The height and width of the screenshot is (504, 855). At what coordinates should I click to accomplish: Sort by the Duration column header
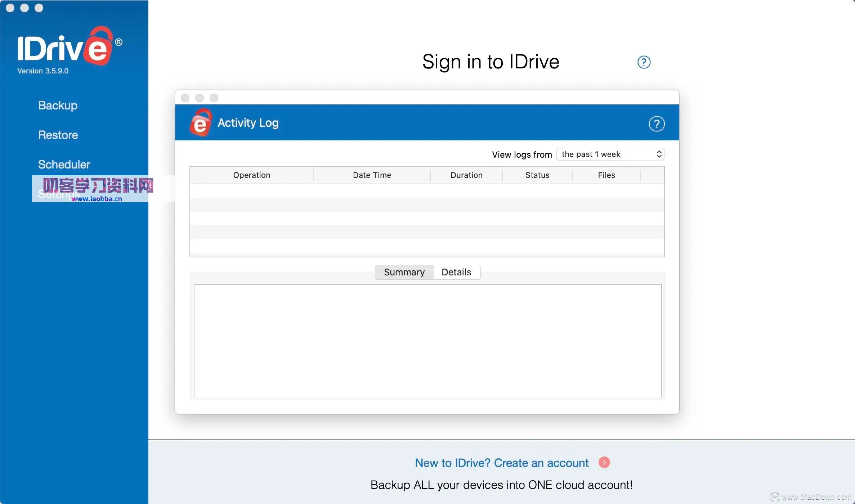pyautogui.click(x=466, y=175)
